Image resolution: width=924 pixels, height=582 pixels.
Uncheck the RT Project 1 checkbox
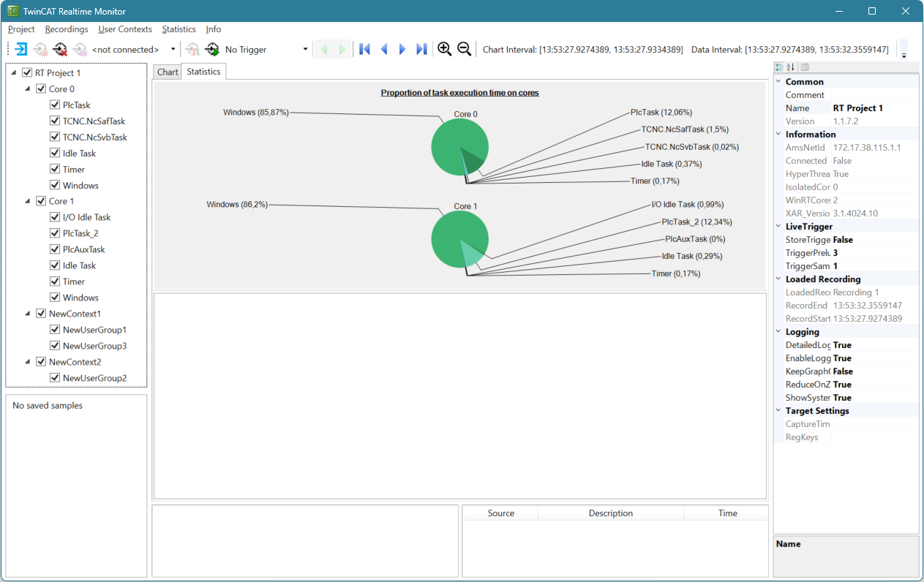27,73
